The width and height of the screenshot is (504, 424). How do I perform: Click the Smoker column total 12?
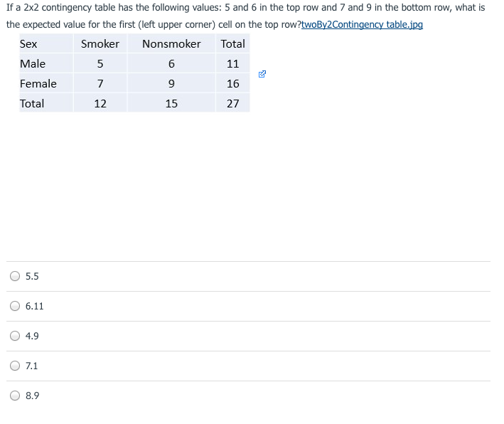[100, 103]
